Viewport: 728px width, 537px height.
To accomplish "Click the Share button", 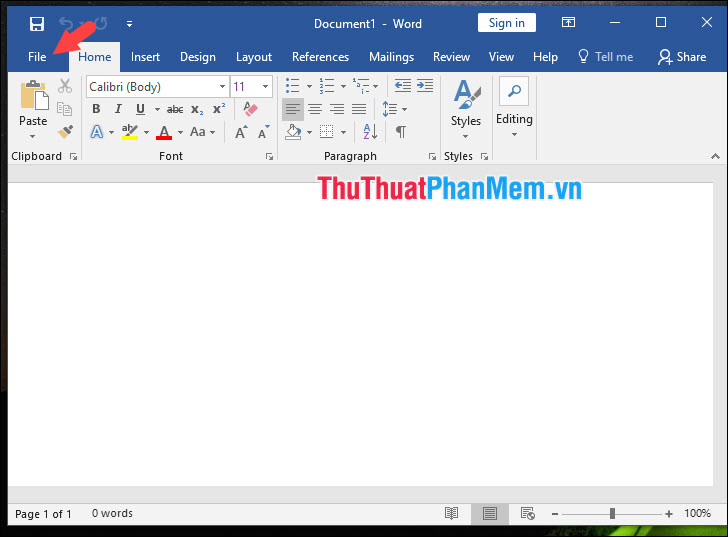I will click(682, 57).
